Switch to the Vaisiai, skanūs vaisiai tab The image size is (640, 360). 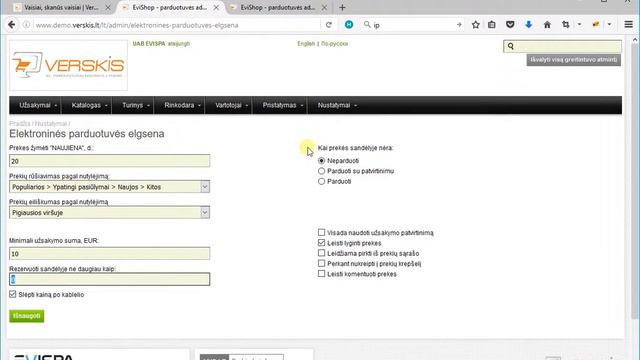point(61,7)
